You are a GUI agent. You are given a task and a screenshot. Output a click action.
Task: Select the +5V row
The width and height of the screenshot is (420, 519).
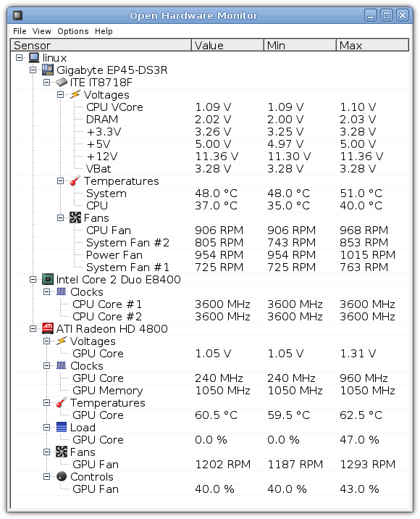tap(210, 144)
